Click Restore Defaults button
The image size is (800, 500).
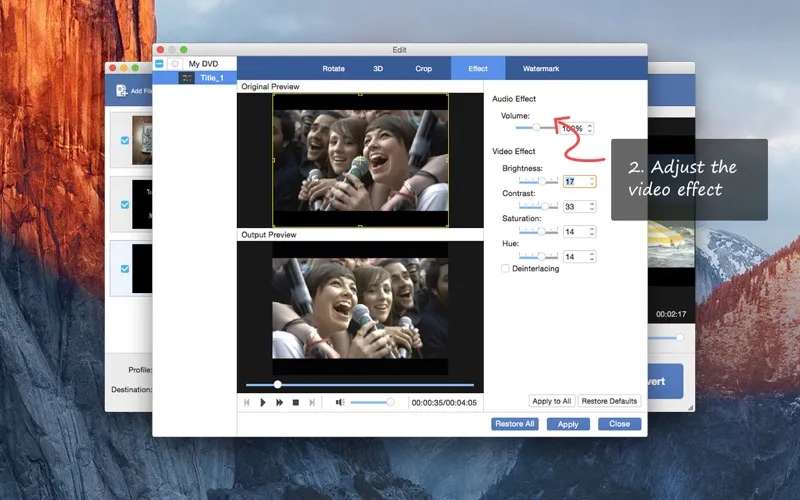[x=609, y=401]
